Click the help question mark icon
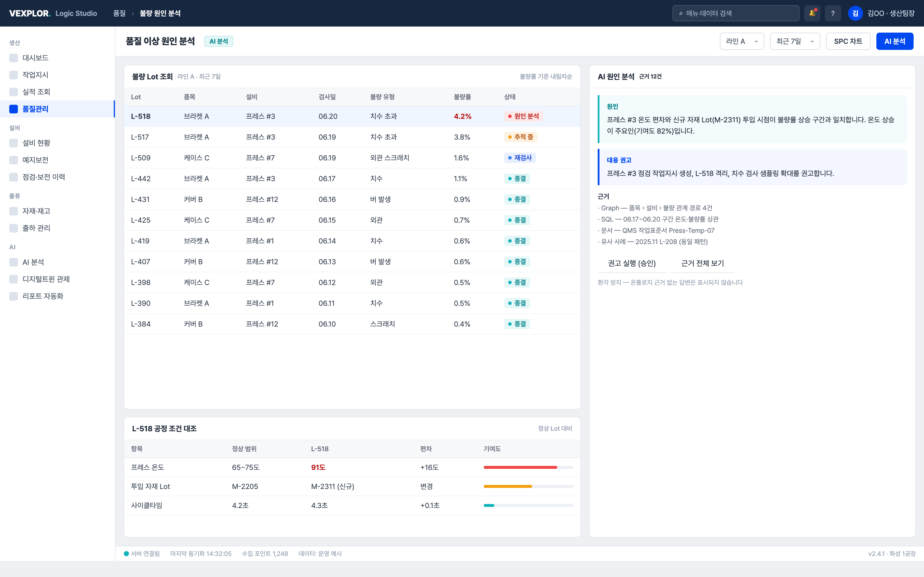The height and width of the screenshot is (577, 924). [833, 13]
